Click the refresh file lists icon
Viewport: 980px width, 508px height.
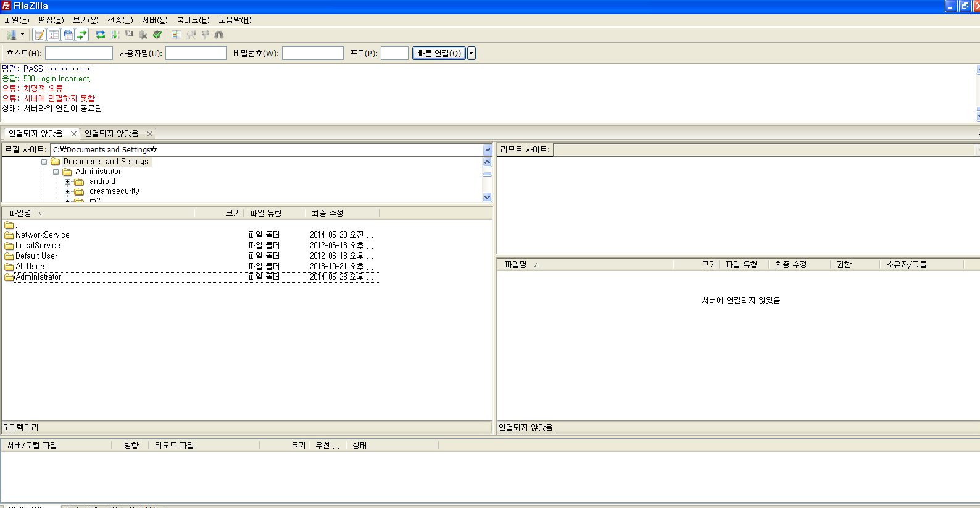pos(101,35)
